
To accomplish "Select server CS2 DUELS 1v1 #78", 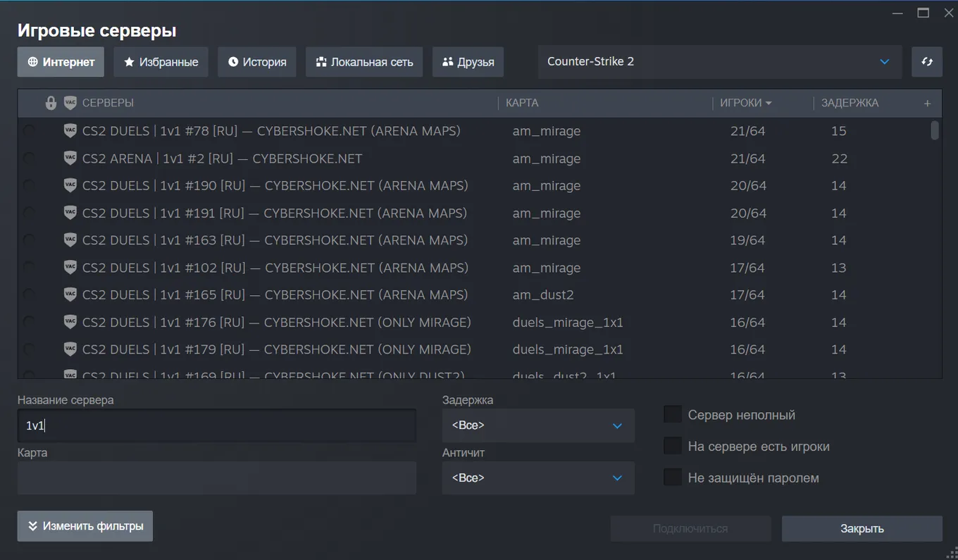I will click(479, 130).
